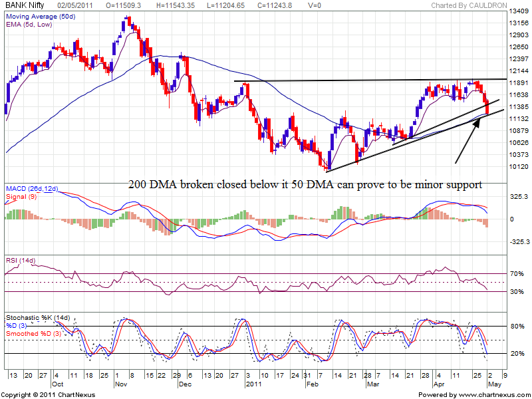Click the Nov label on date axis
The width and height of the screenshot is (532, 399).
pos(121,384)
